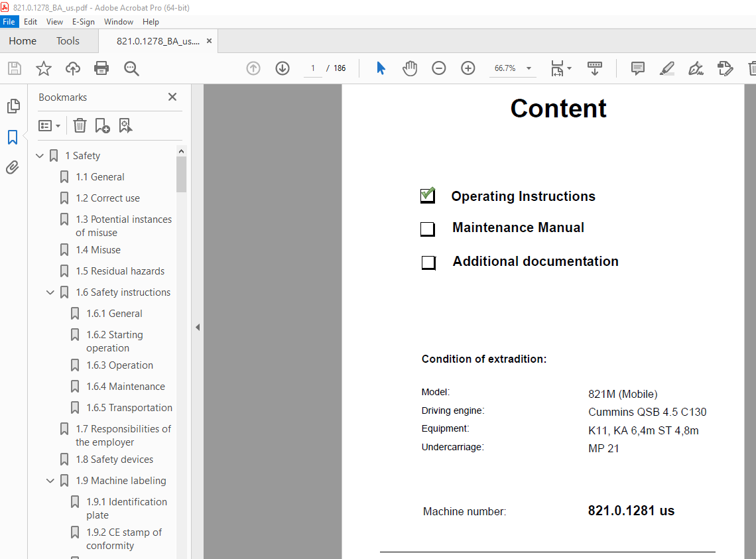Close the 821.0.1278_BA_us document tab
This screenshot has height=559, width=756.
click(210, 41)
